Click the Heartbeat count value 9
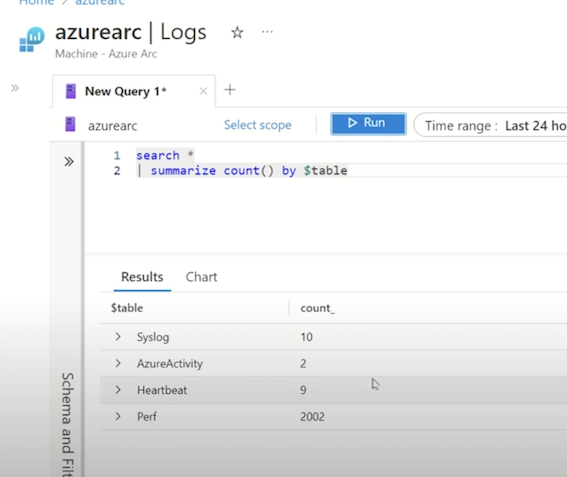Image resolution: width=567 pixels, height=477 pixels. tap(303, 390)
